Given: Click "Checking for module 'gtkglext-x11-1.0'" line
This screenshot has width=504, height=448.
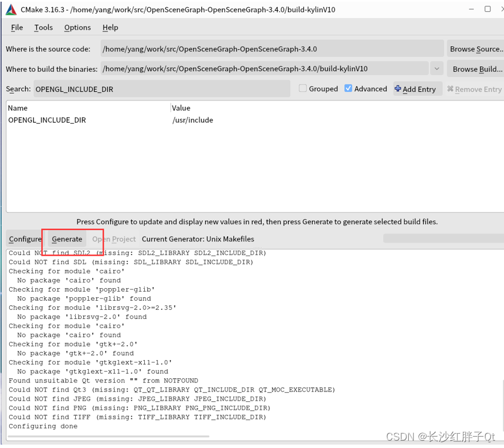Looking at the screenshot, I should pyautogui.click(x=90, y=362).
